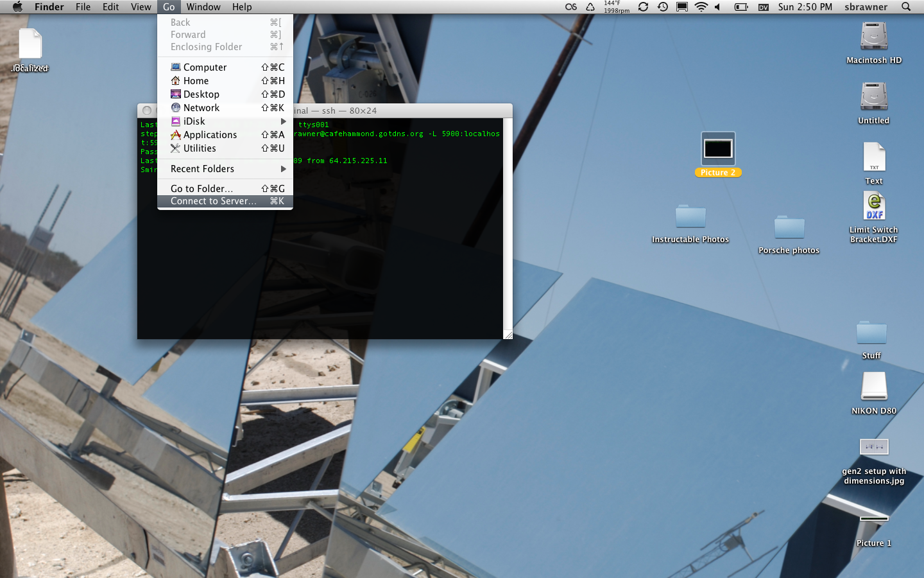Screen dimensions: 924x578
Task: Open the sbrawner user menu
Action: (x=866, y=7)
